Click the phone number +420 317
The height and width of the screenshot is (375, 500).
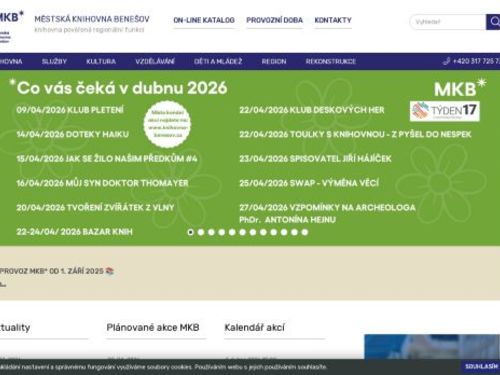point(476,61)
